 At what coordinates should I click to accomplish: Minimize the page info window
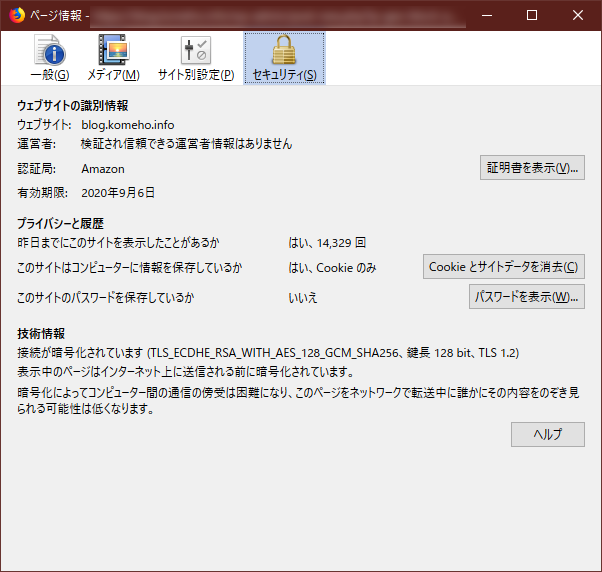pyautogui.click(x=487, y=15)
